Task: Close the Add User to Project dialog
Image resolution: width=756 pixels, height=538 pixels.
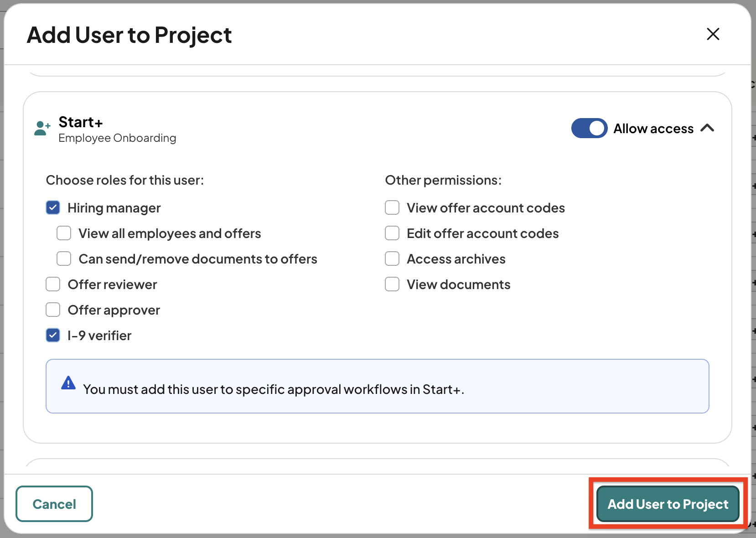Action: pyautogui.click(x=713, y=34)
